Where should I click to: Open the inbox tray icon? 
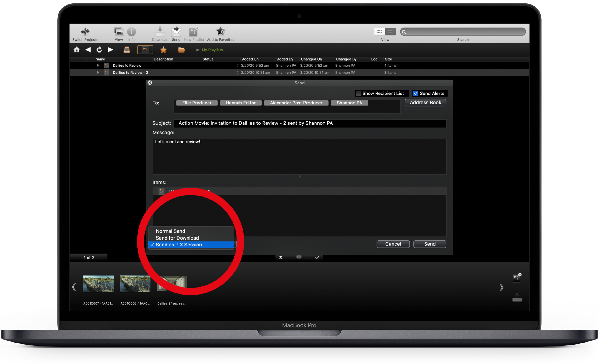coord(127,50)
